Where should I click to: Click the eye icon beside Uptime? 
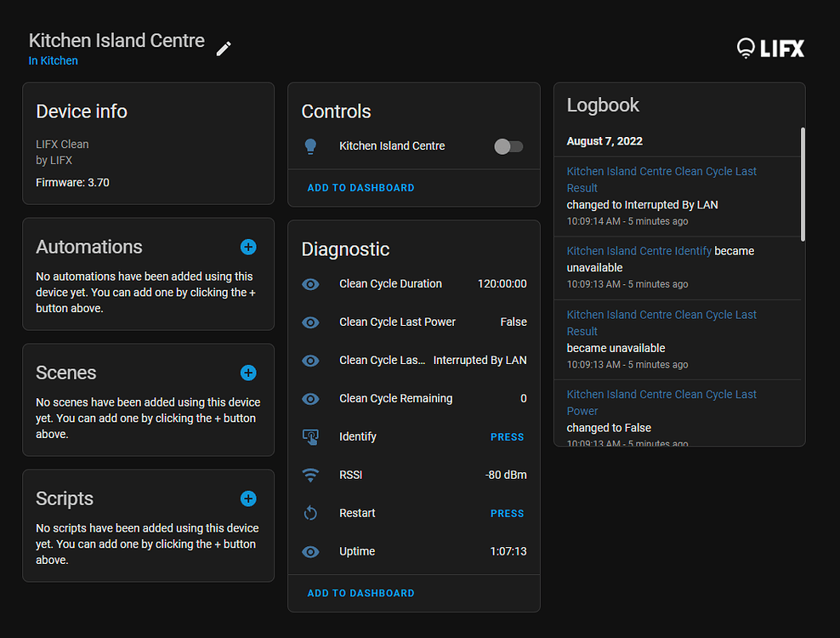[311, 551]
